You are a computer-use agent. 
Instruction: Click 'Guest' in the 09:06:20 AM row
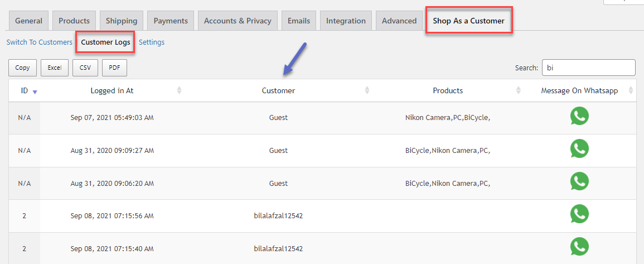[278, 184]
